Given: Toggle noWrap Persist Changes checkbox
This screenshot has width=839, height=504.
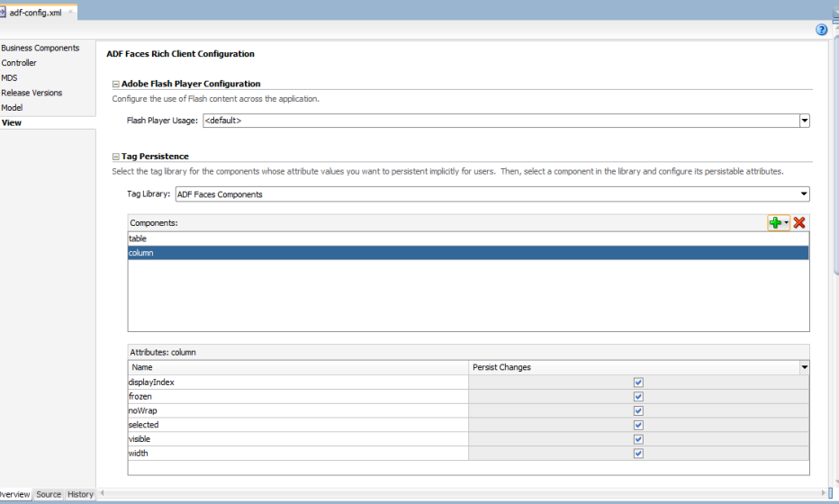Looking at the screenshot, I should click(x=638, y=411).
